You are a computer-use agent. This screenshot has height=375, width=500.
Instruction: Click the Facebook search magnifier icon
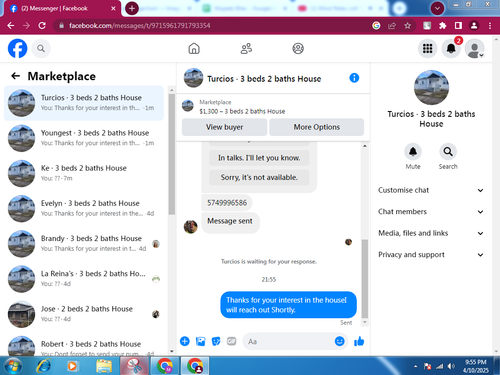[x=41, y=49]
